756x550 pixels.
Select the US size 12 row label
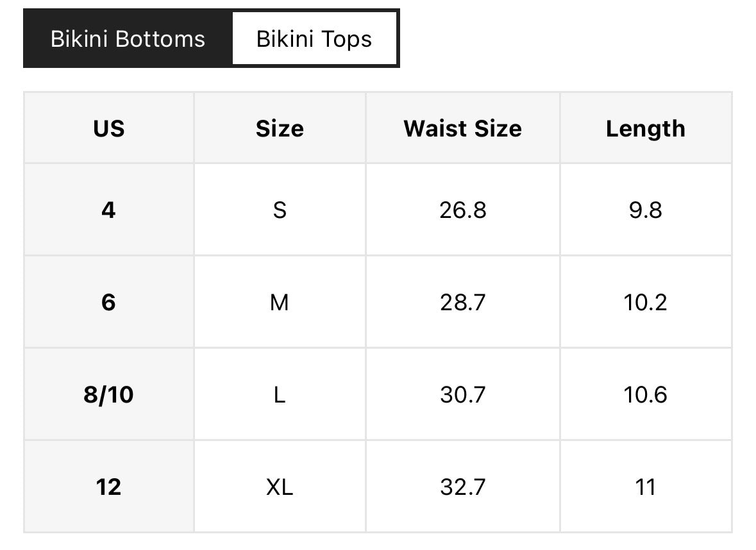tap(109, 487)
